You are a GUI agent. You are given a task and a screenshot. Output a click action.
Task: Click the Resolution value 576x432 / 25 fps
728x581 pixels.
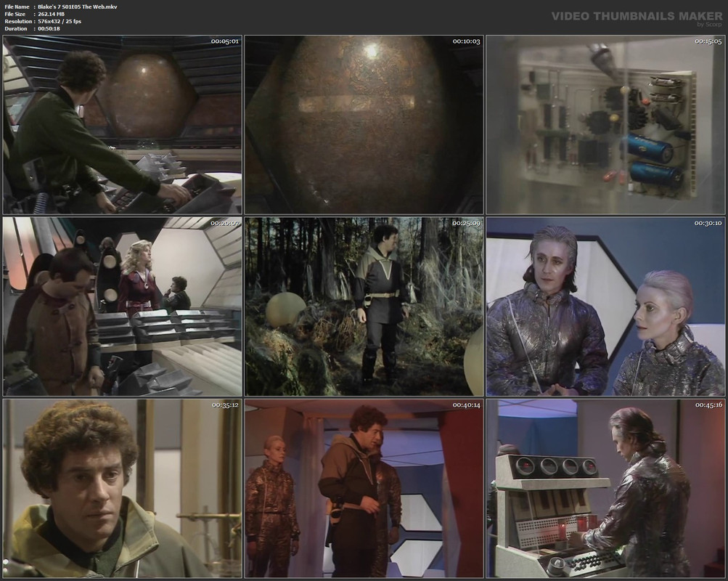click(60, 21)
